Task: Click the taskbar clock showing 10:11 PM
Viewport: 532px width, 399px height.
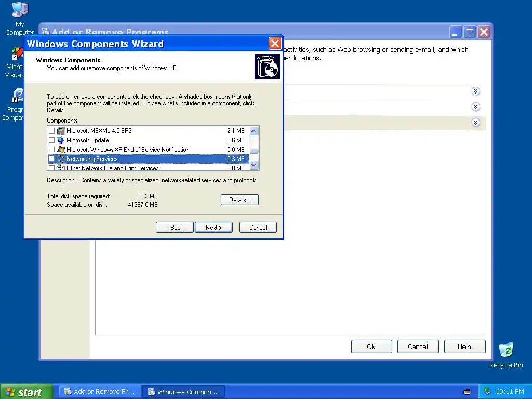Action: click(510, 392)
